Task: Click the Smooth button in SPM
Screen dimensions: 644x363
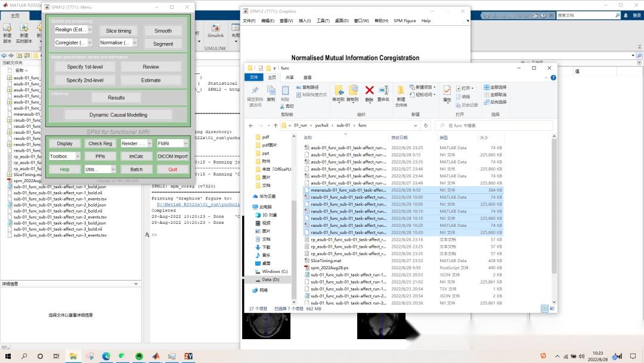Action: coord(163,30)
